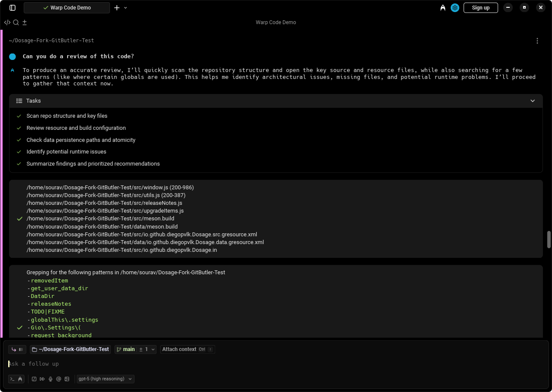Click the file-read block green checkmark
The image size is (552, 392).
(19, 219)
